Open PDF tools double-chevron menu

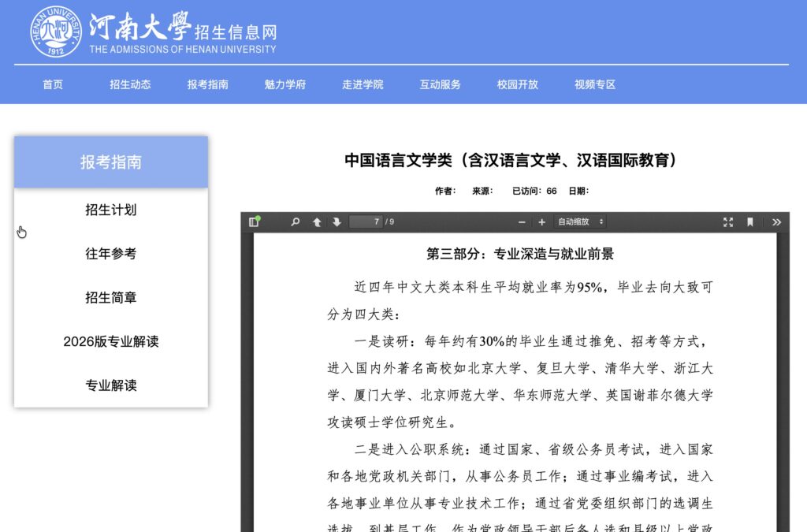[x=776, y=221]
